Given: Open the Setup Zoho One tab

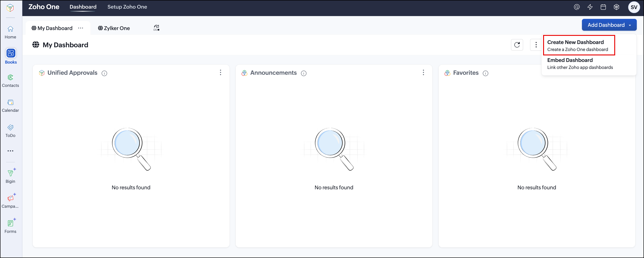Looking at the screenshot, I should click(x=127, y=7).
